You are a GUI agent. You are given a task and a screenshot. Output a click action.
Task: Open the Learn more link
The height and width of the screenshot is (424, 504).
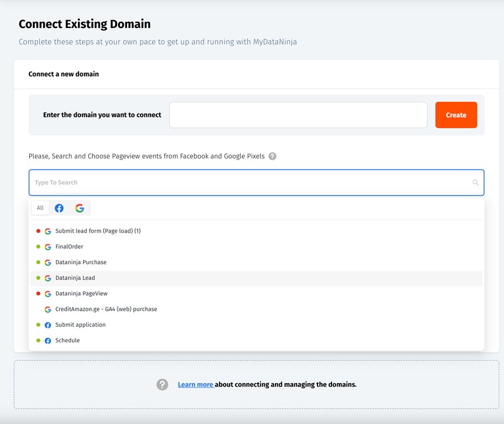tap(195, 385)
